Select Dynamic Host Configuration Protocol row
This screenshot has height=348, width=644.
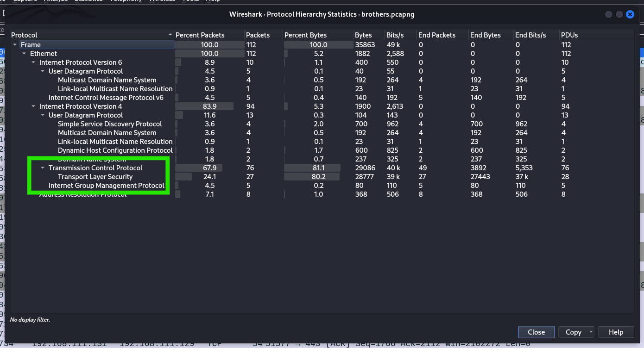point(115,150)
